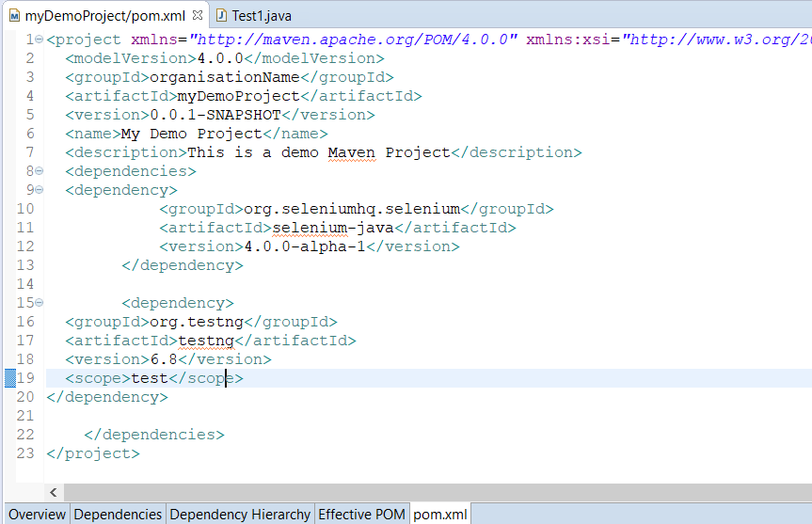Click the closing </dependency> tag on line 20
Image resolution: width=812 pixels, height=524 pixels.
coord(107,397)
